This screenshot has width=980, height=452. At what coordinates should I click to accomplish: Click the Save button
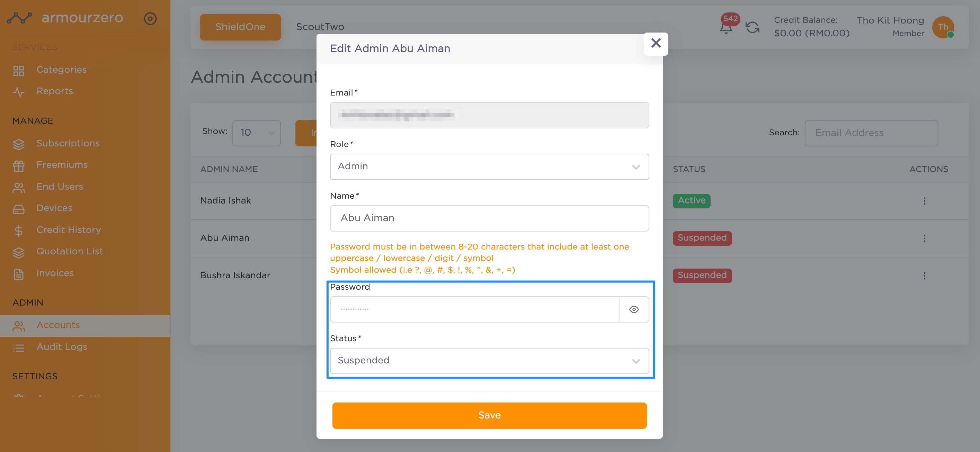point(489,415)
